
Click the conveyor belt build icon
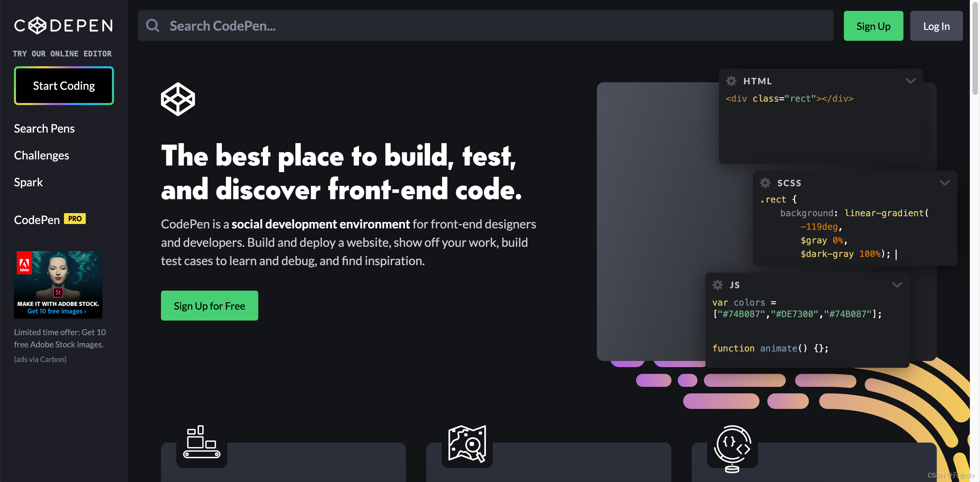pos(202,443)
